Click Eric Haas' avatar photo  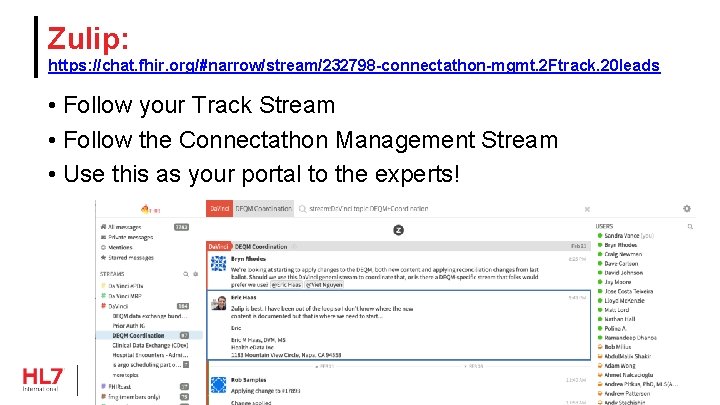pos(219,302)
